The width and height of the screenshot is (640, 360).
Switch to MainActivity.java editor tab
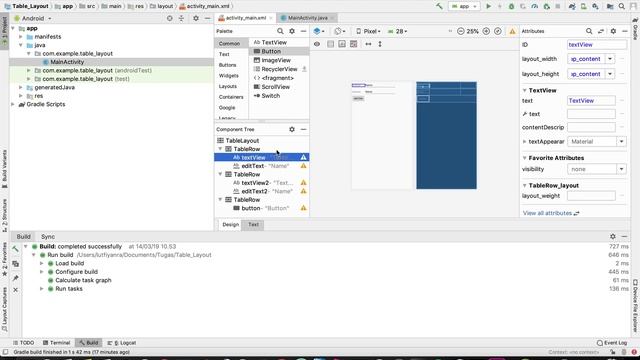point(307,18)
